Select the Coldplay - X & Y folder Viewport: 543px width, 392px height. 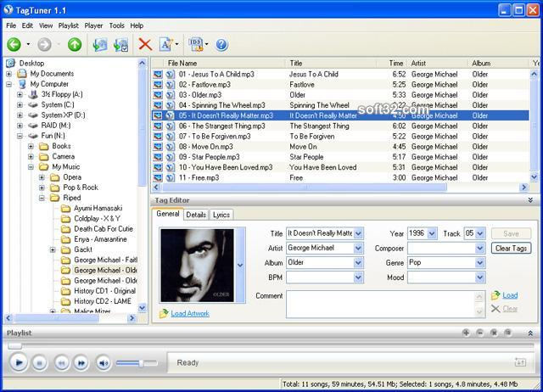98,219
